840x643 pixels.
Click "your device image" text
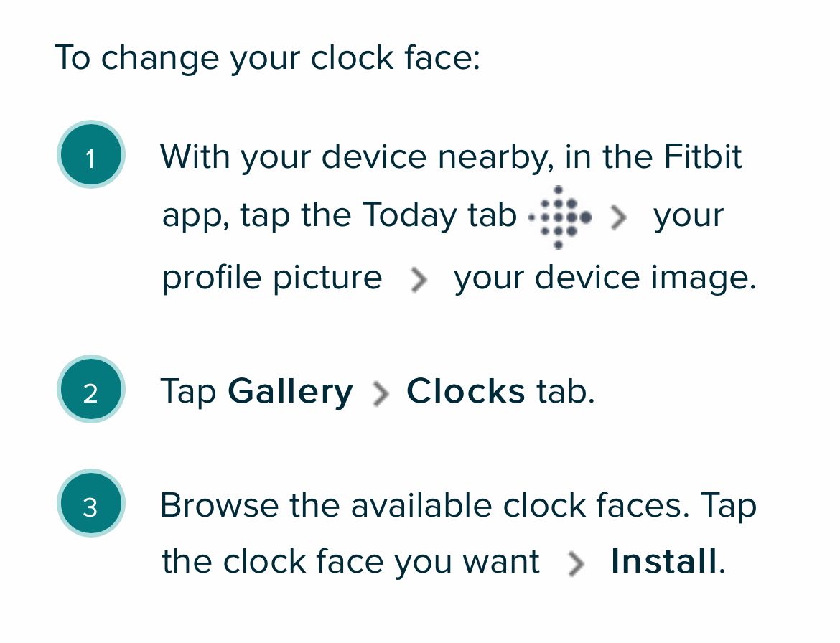603,278
